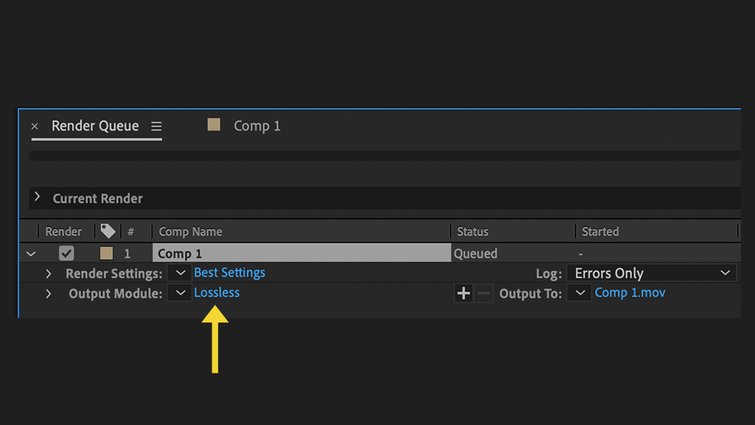Expand the Render Settings details

click(48, 273)
